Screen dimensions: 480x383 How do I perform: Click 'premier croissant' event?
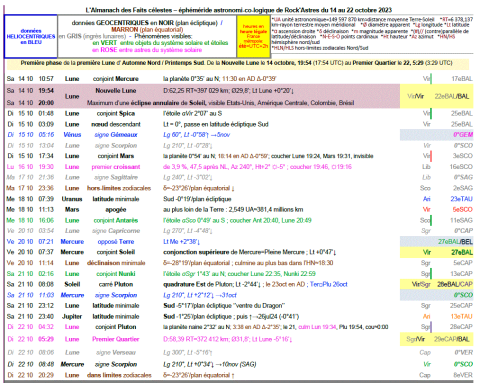[x=116, y=167]
